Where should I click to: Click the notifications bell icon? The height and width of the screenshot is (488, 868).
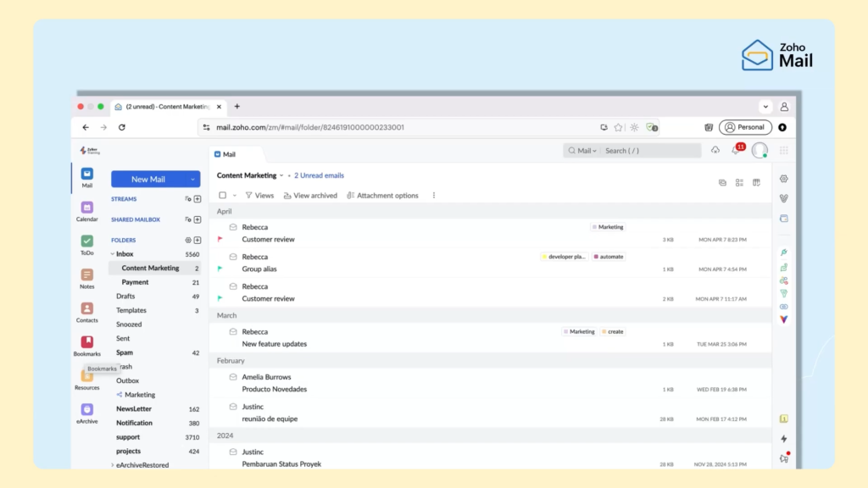point(735,150)
